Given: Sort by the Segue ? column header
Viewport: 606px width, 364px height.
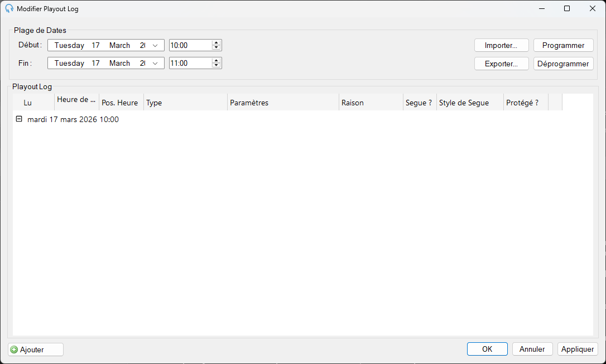Looking at the screenshot, I should pyautogui.click(x=420, y=103).
